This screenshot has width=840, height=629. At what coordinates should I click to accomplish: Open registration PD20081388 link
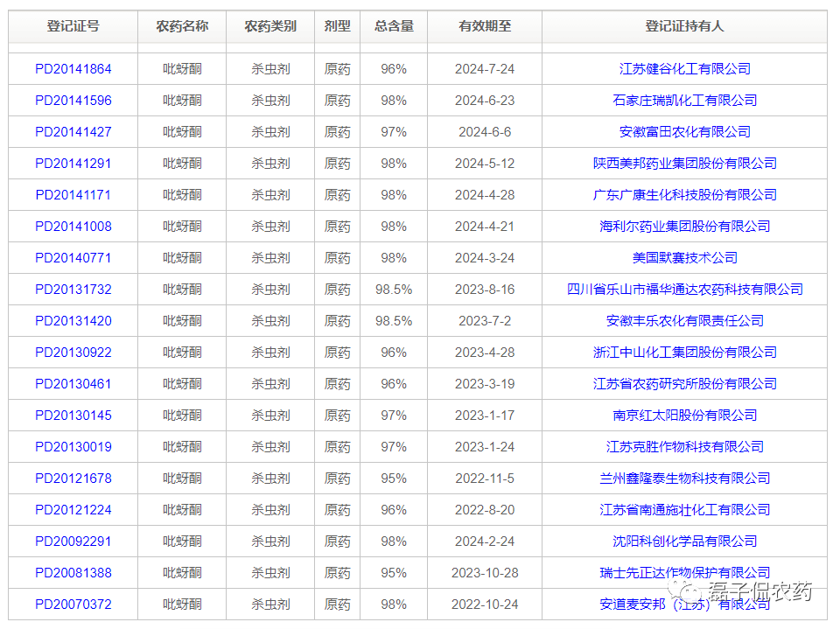click(73, 573)
